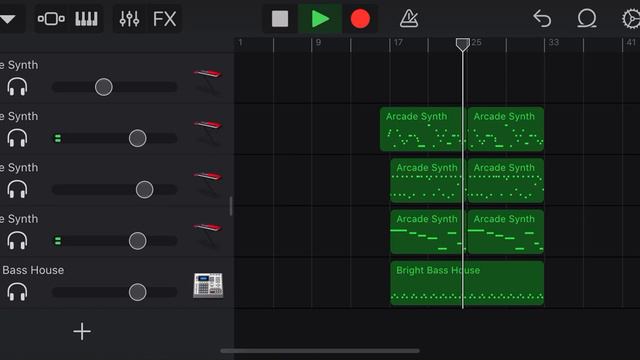Image resolution: width=640 pixels, height=360 pixels.
Task: Jump to bar 17 in the ruler
Action: 398,42
